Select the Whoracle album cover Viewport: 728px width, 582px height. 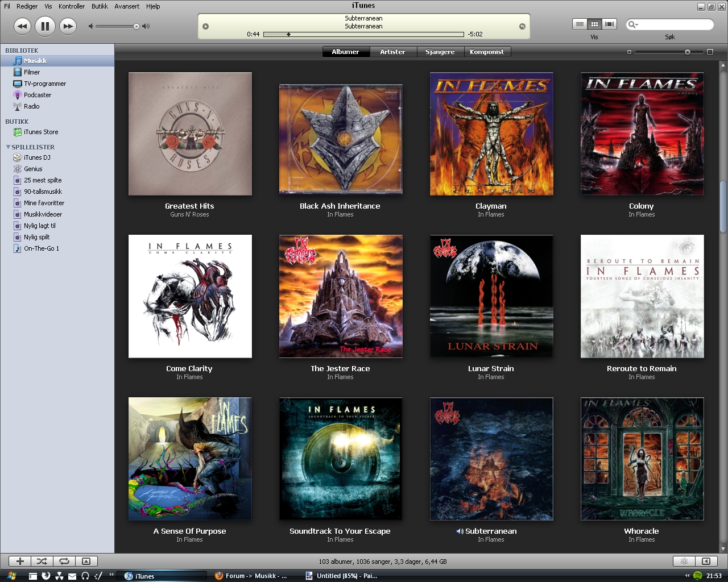click(642, 459)
